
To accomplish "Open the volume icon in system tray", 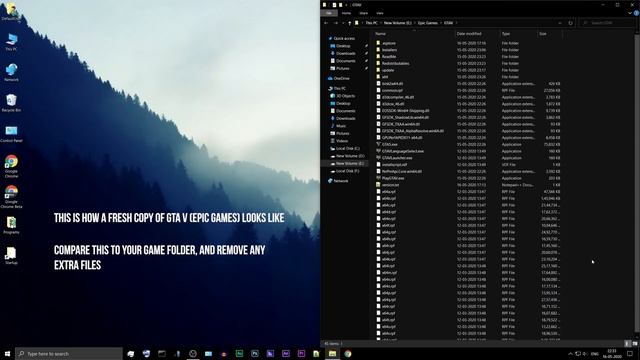I will [x=586, y=353].
